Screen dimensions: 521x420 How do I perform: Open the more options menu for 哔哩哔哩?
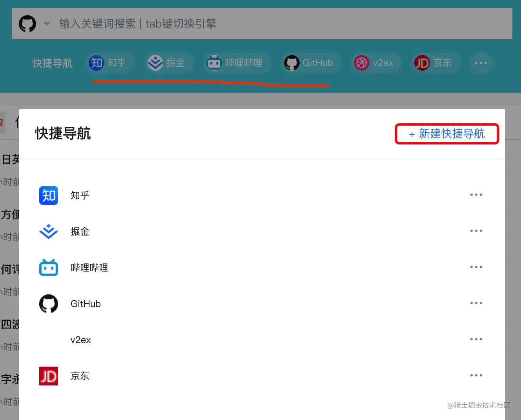point(476,267)
